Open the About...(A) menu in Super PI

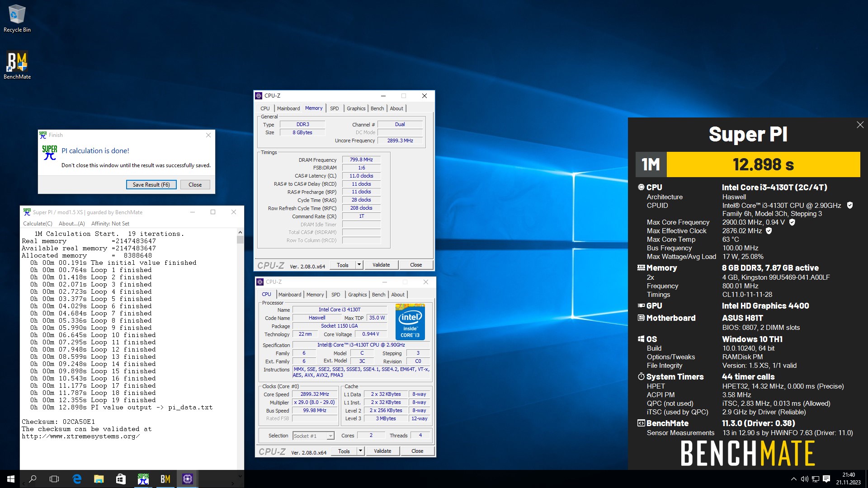71,224
